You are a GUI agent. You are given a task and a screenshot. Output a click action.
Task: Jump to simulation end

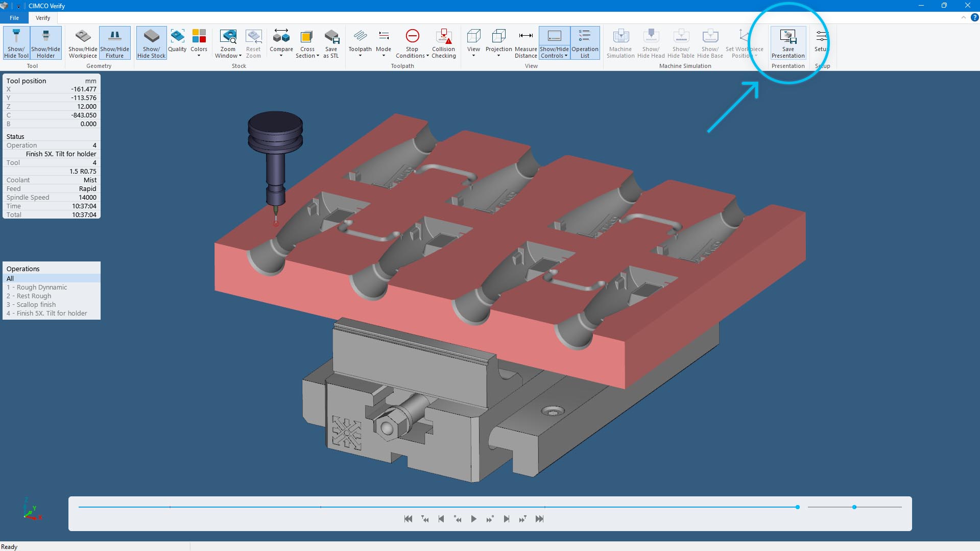[x=539, y=519]
